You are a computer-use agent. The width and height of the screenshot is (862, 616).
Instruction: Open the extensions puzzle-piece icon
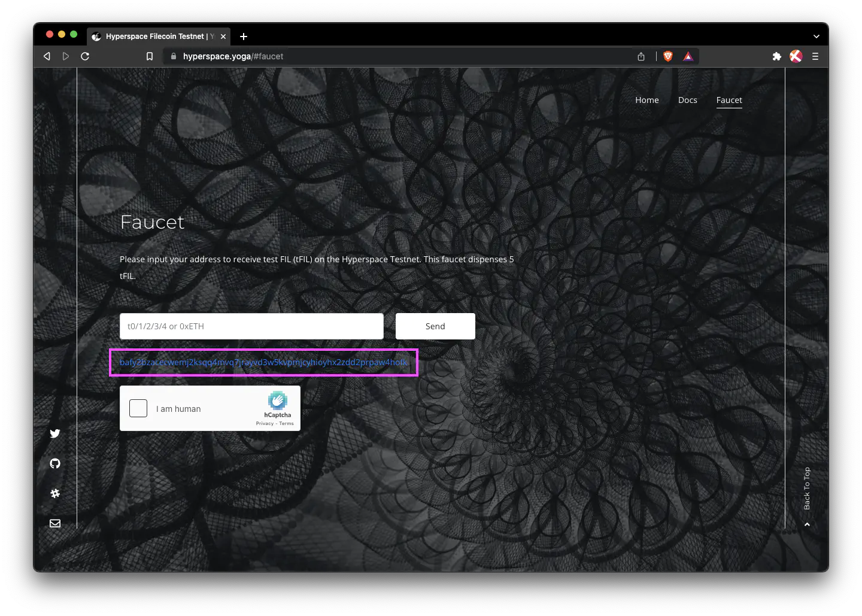777,56
